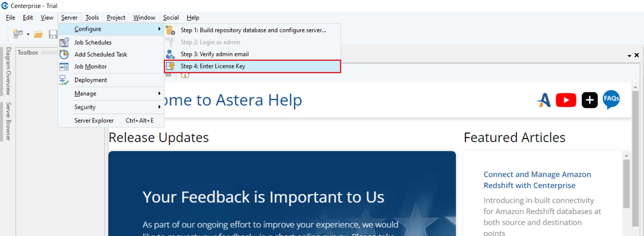Open the View menu

click(47, 18)
